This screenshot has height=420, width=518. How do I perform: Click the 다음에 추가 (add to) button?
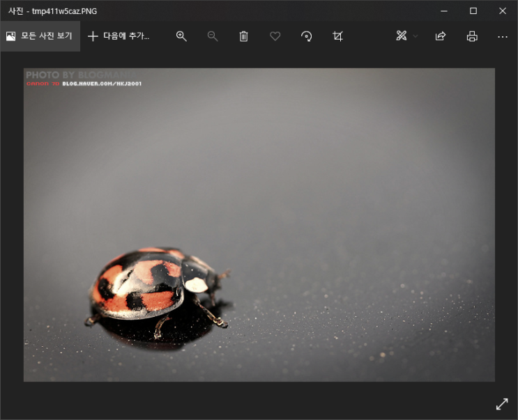119,36
